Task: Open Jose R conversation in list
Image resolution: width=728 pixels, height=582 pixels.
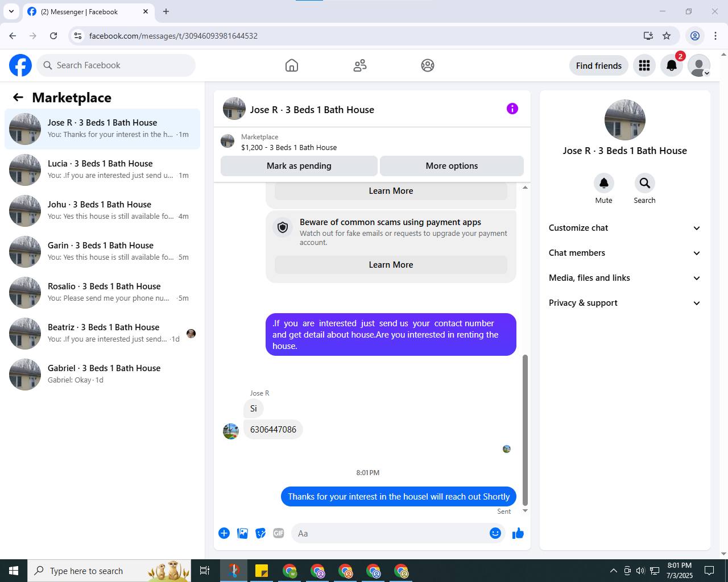Action: tap(102, 129)
